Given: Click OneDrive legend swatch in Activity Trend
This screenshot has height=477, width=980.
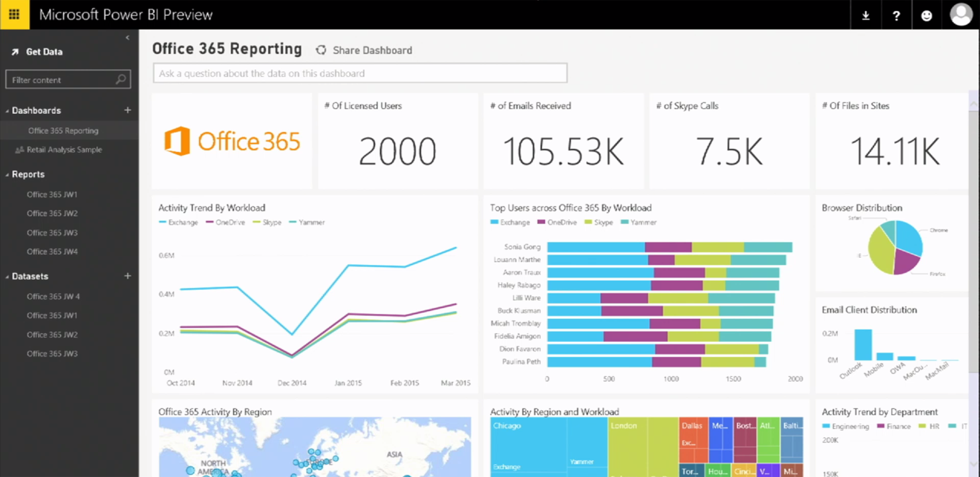Looking at the screenshot, I should coord(209,222).
